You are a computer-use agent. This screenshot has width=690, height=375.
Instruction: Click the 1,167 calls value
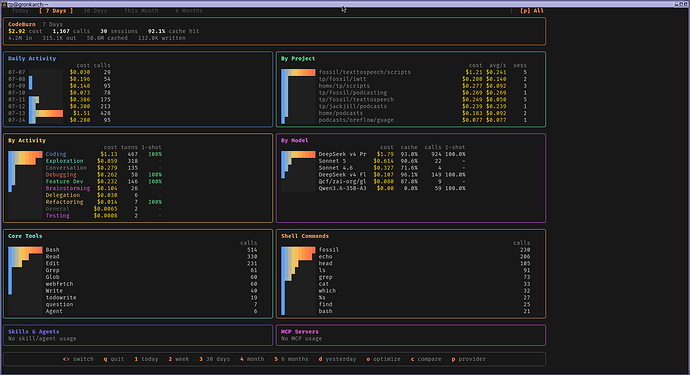71,31
